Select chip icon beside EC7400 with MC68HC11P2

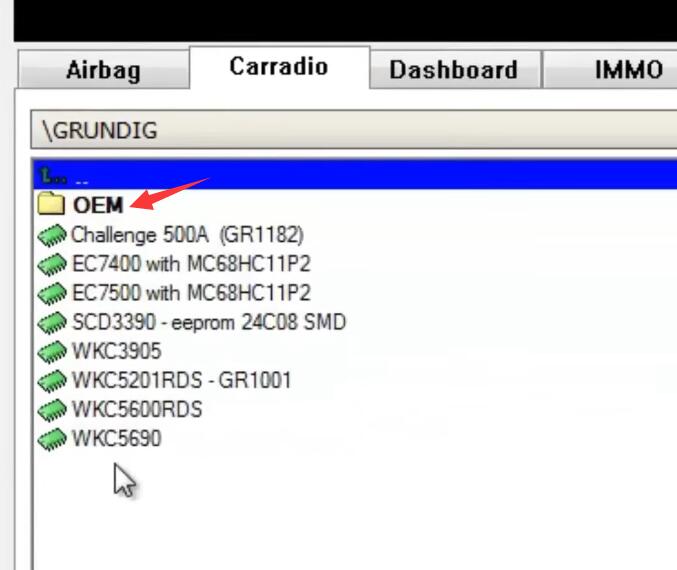coord(52,264)
